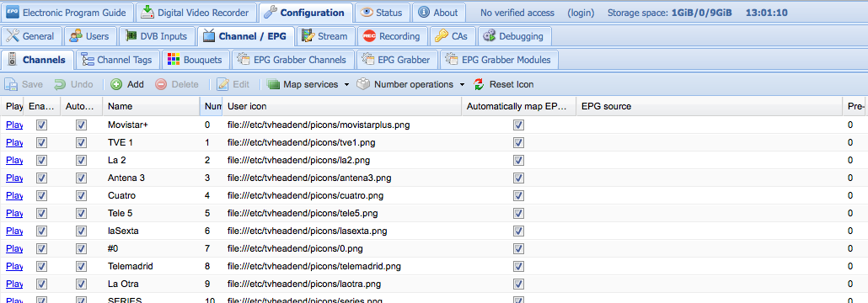
Task: Toggle auto map EPG for Tele 5
Action: click(518, 214)
